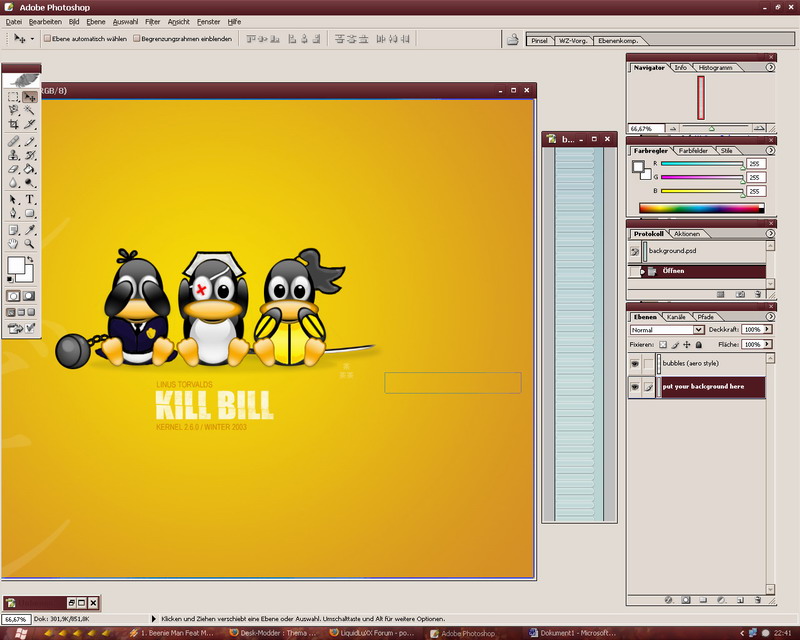This screenshot has height=640, width=800.
Task: Select the Paint Bucket tool
Action: coord(30,169)
